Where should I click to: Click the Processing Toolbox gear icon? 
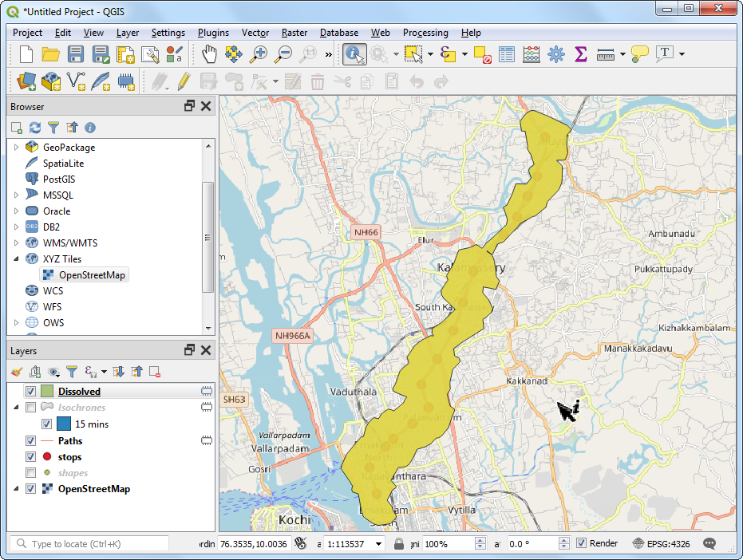pos(556,54)
